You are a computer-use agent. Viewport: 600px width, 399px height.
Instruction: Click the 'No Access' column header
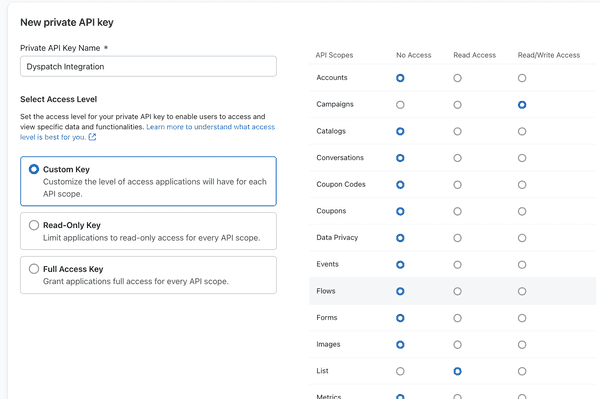click(414, 55)
